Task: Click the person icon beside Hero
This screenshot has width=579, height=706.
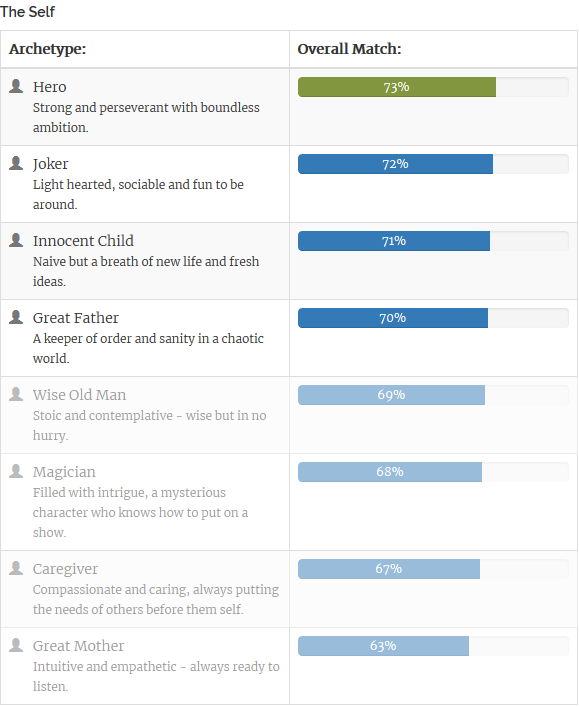Action: pos(16,86)
